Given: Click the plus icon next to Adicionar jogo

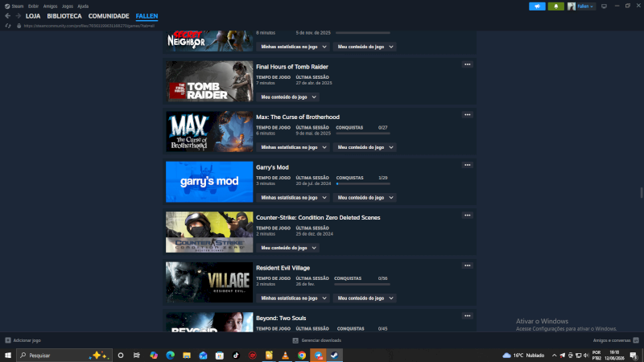Looking at the screenshot, I should (x=8, y=340).
